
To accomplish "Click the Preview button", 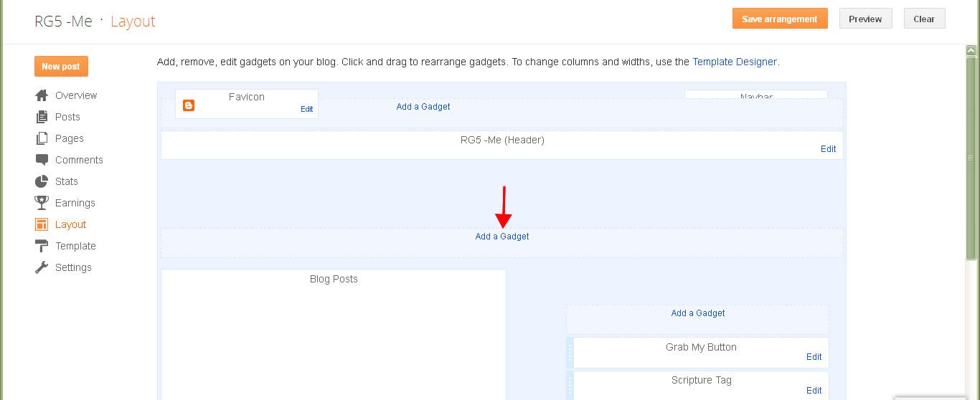I will pos(865,19).
